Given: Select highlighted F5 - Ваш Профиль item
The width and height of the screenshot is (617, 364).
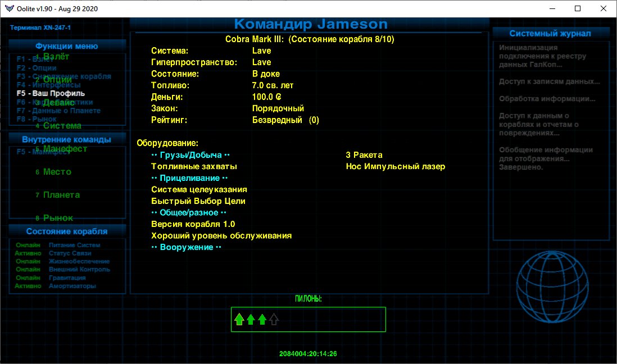Looking at the screenshot, I should point(51,93).
